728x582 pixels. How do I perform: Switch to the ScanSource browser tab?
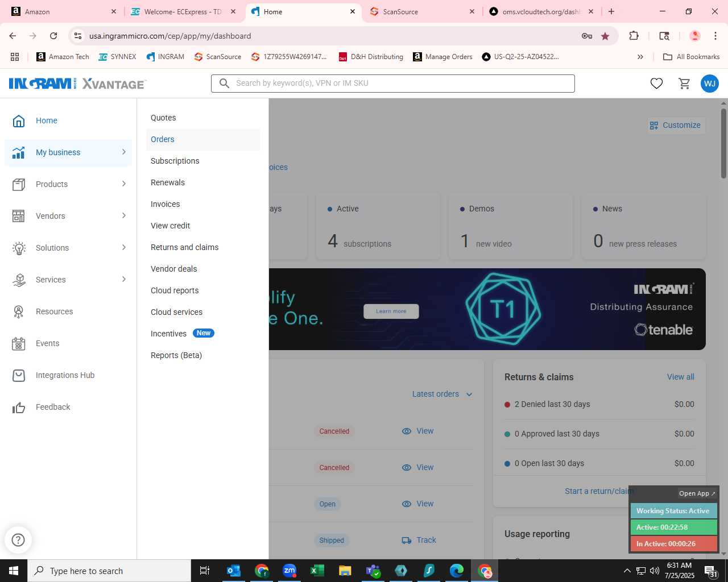click(x=422, y=11)
